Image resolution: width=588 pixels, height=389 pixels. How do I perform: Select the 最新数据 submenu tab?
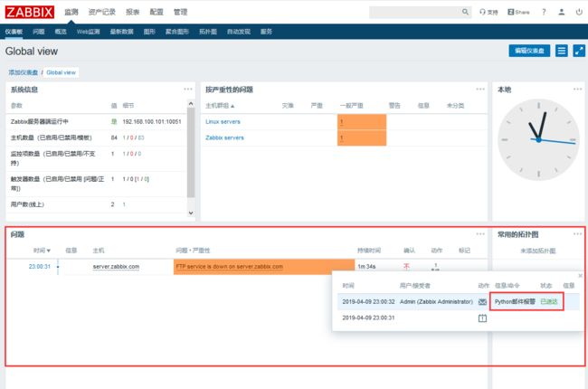click(122, 32)
